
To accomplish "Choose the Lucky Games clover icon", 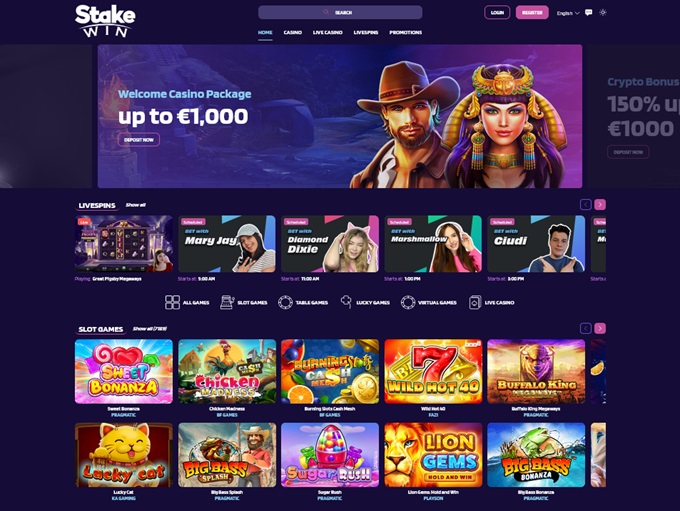I will coord(347,302).
